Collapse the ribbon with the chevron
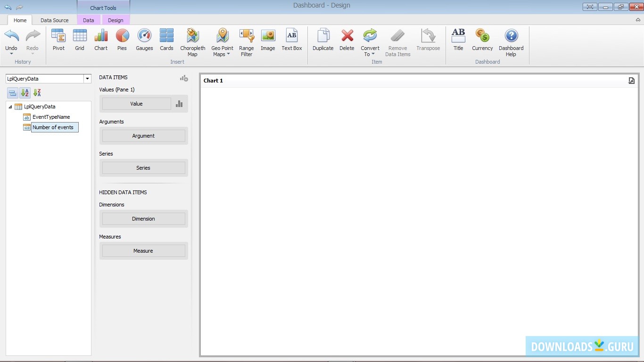The width and height of the screenshot is (644, 362). coord(638,20)
